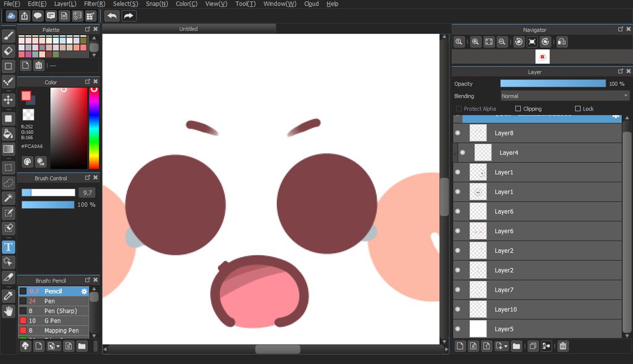Open the Window menu
Viewport: 633px width, 364px height.
click(280, 4)
